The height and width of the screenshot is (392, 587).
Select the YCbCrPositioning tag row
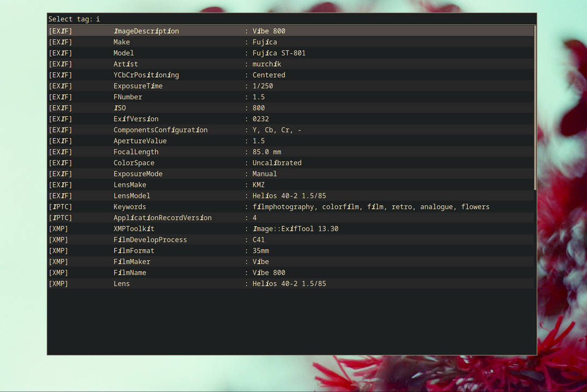tap(291, 75)
